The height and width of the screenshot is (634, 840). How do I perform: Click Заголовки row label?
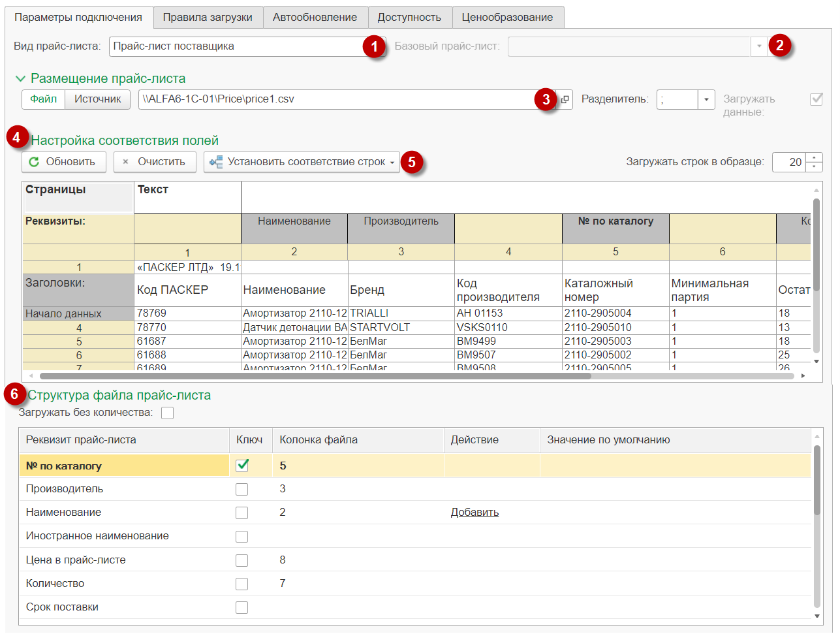tap(78, 290)
